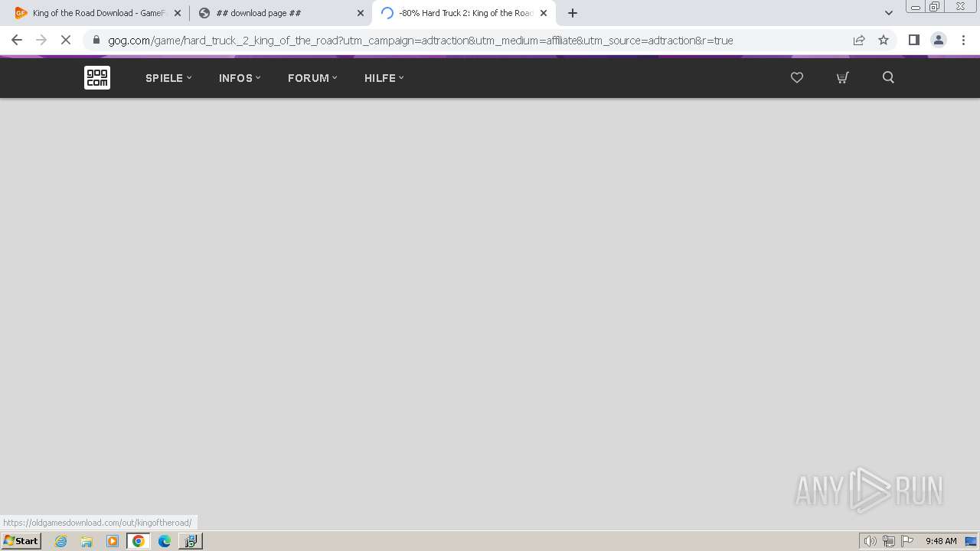
Task: Open the wishlist heart icon
Action: [797, 77]
